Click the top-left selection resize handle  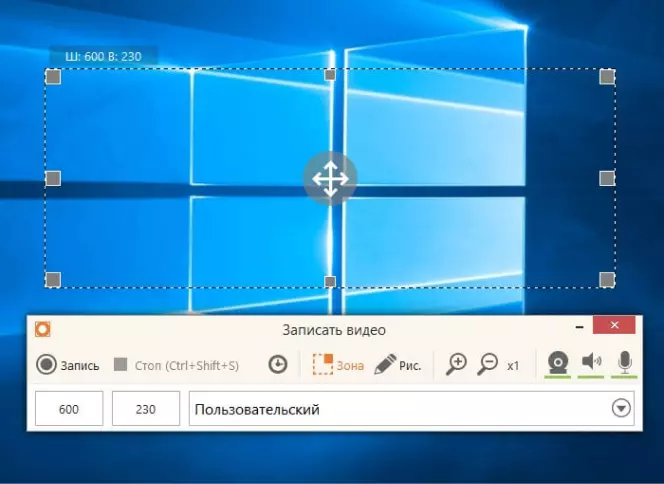click(x=53, y=77)
